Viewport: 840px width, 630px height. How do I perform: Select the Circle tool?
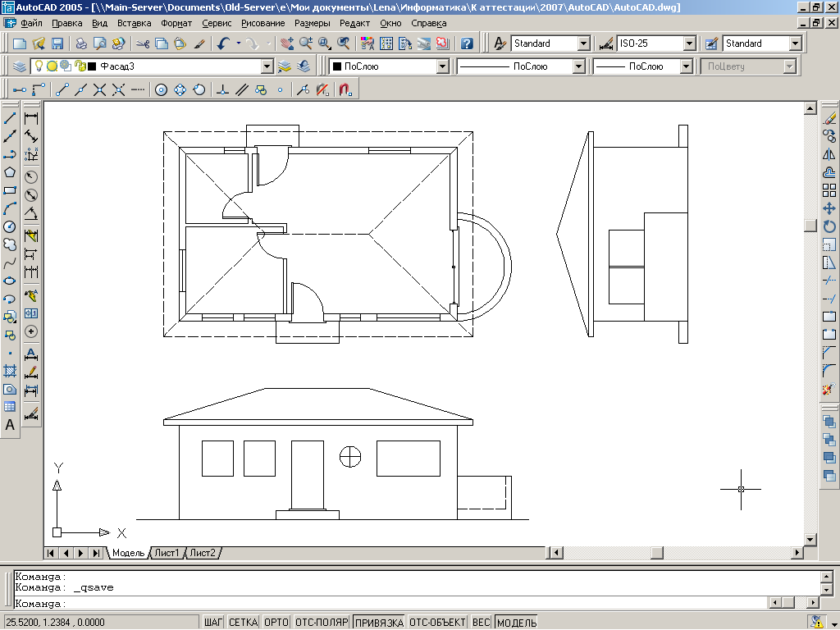click(10, 226)
